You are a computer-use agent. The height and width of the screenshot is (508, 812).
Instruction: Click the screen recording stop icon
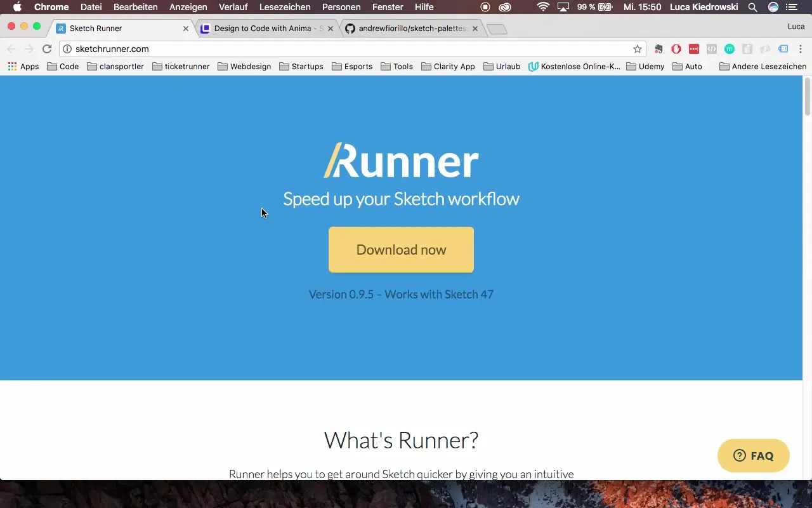485,7
